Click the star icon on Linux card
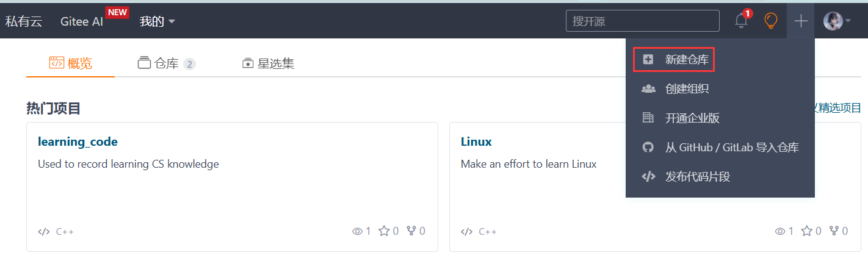Viewport: 868px width, 261px height. [806, 231]
